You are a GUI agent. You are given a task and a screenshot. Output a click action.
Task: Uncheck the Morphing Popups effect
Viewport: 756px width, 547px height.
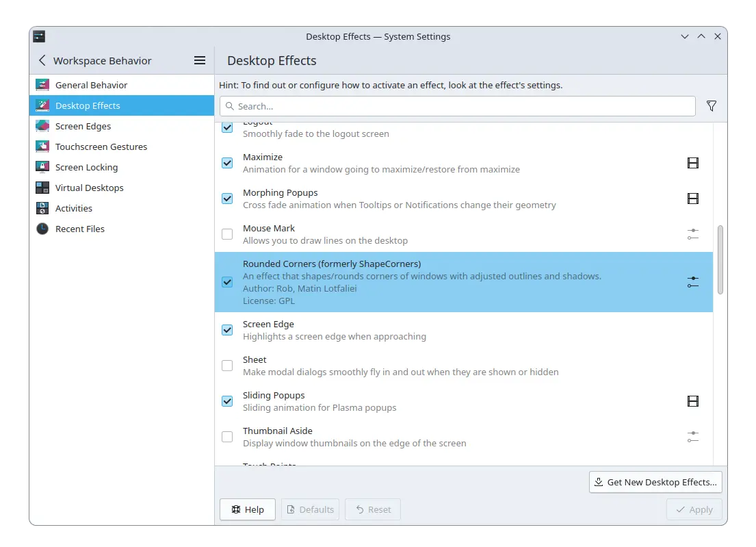(x=227, y=199)
